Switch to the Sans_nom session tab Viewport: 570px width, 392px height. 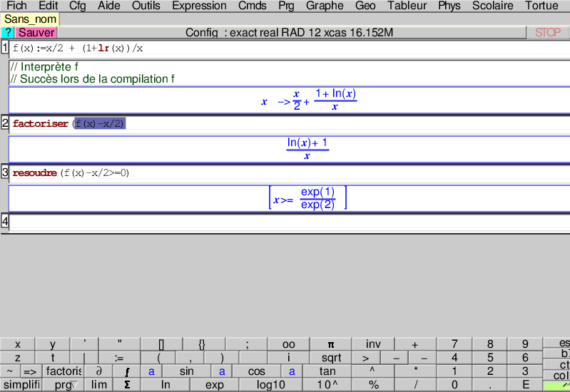[31, 19]
